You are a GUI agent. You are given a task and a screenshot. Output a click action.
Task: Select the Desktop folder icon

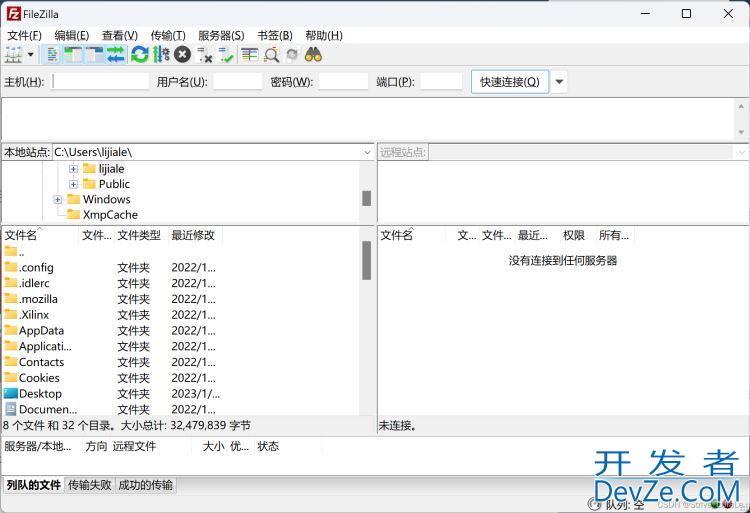tap(11, 393)
